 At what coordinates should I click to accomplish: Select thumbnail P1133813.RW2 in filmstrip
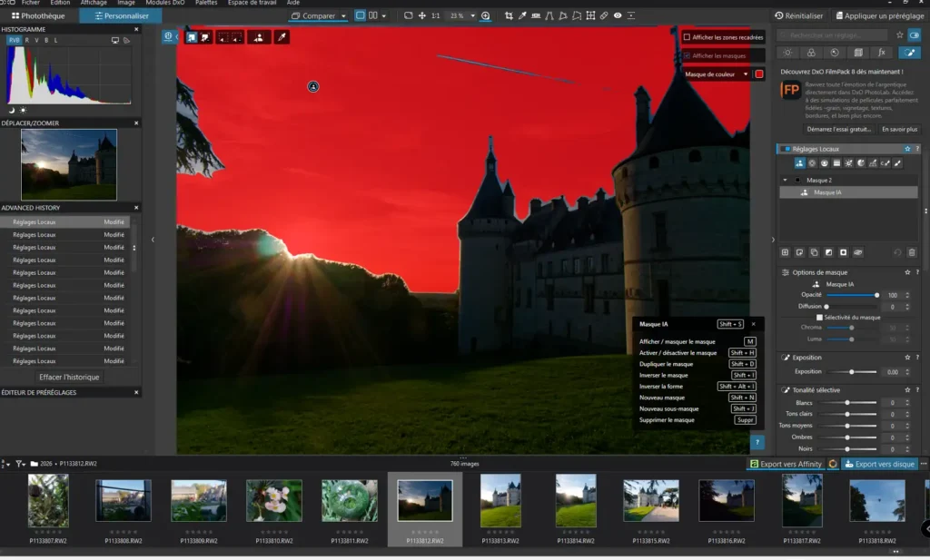pos(500,509)
